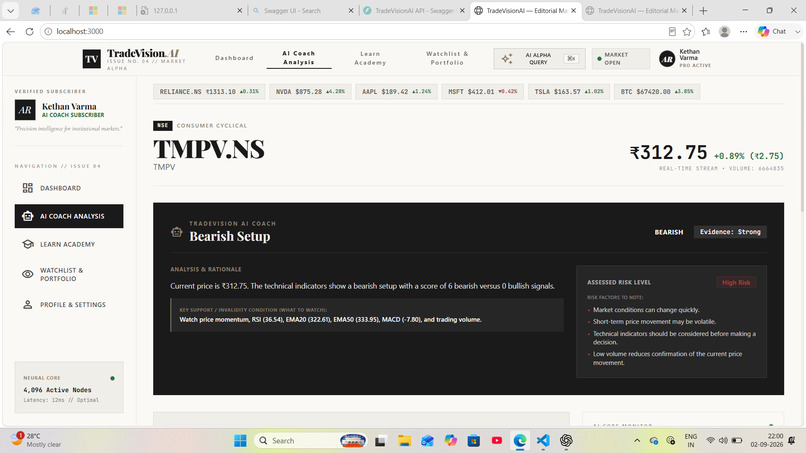The height and width of the screenshot is (453, 806).
Task: Open Learn Academy top navigation tab
Action: pos(370,58)
